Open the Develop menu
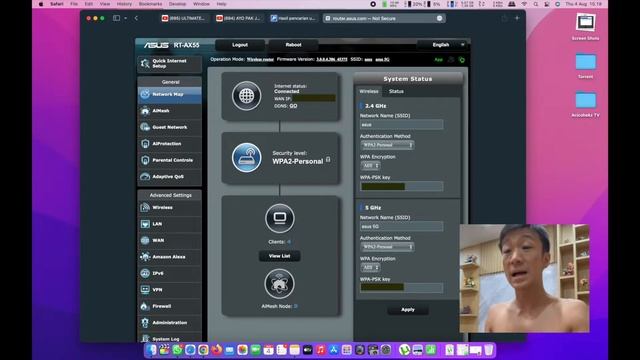The width and height of the screenshot is (640, 360). 177,4
